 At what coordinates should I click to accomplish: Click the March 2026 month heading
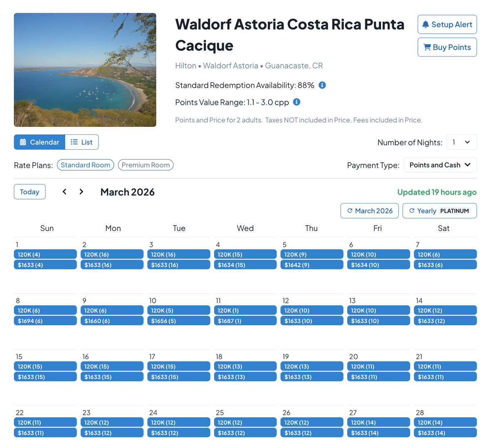tap(128, 192)
